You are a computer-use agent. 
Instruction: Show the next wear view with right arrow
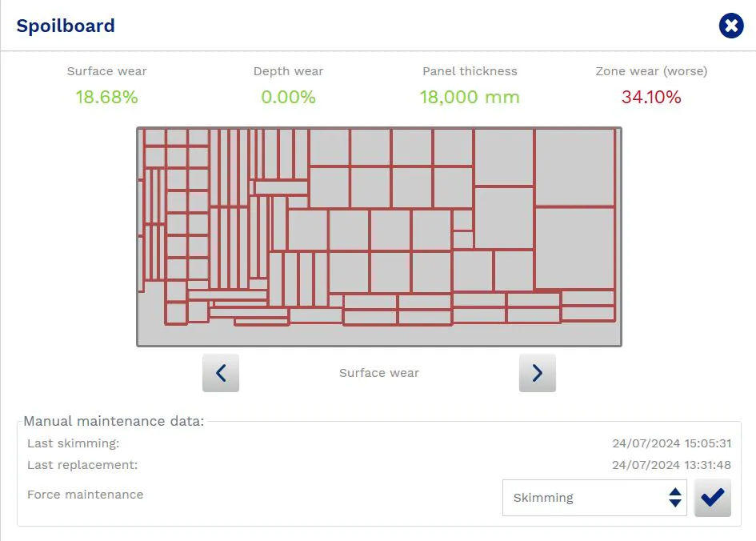537,373
